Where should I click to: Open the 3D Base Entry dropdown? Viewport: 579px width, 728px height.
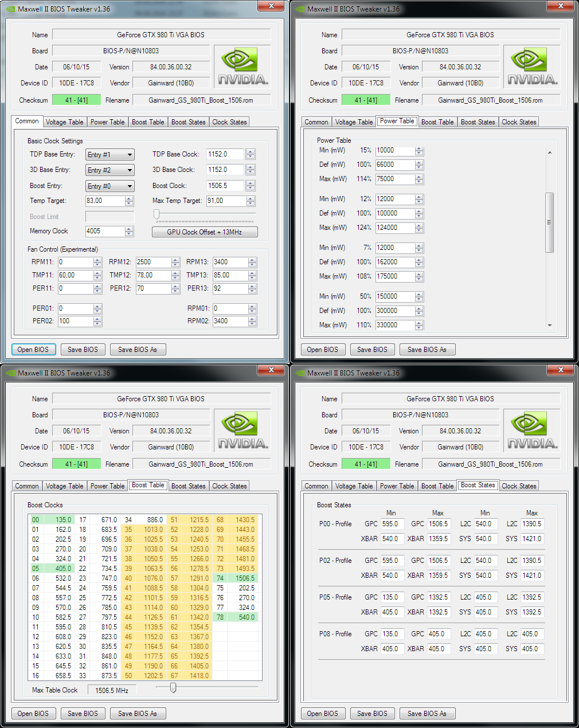point(110,170)
